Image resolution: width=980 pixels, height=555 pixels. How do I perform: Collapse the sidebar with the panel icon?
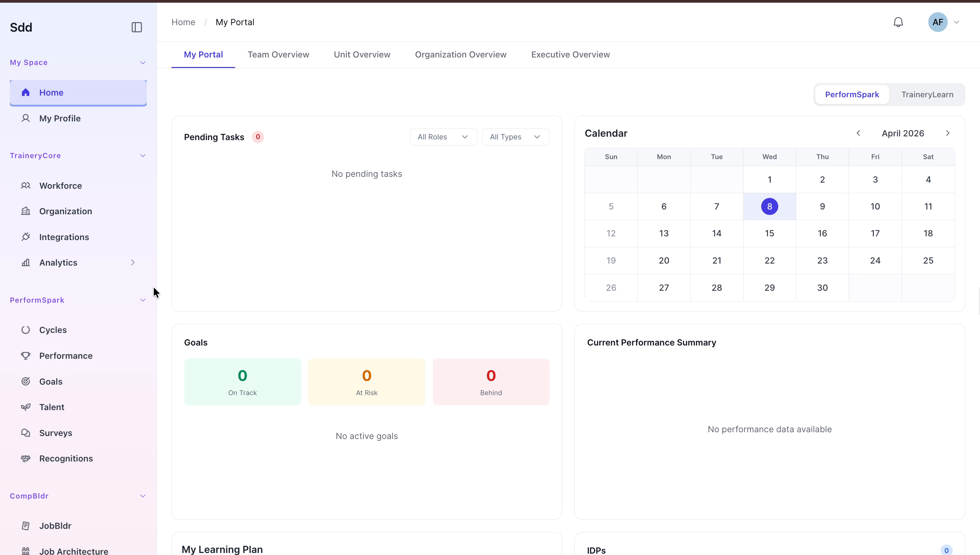136,27
